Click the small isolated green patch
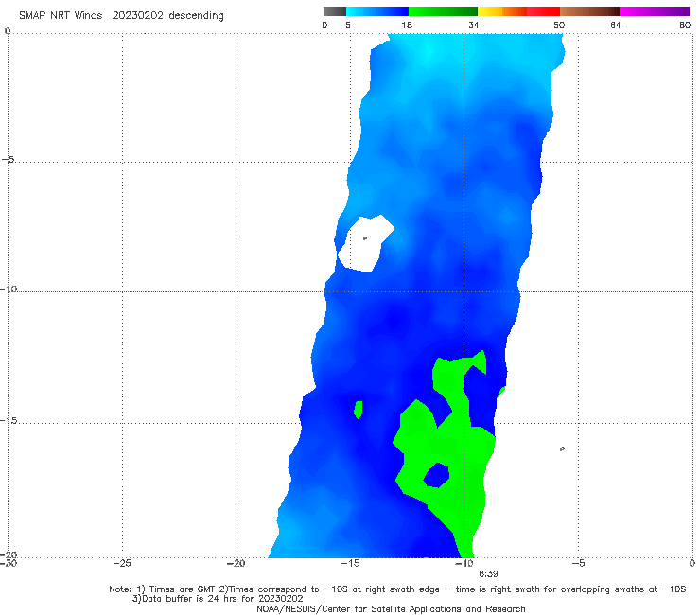This screenshot has width=700, height=615. pyautogui.click(x=358, y=409)
